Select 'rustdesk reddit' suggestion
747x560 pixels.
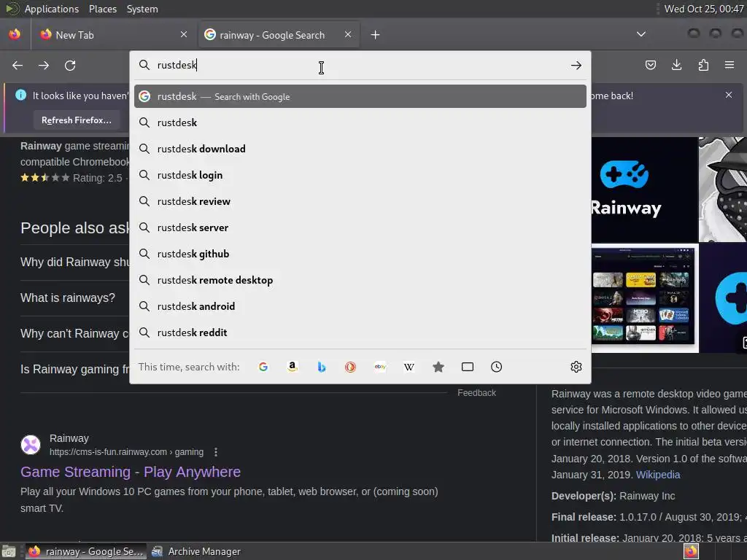[x=360, y=332]
